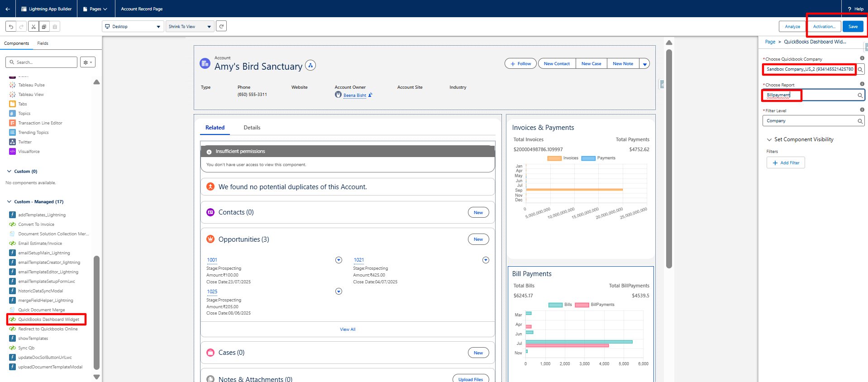868x382 pixels.
Task: Click the Transaction Line Editor component icon
Action: point(13,123)
